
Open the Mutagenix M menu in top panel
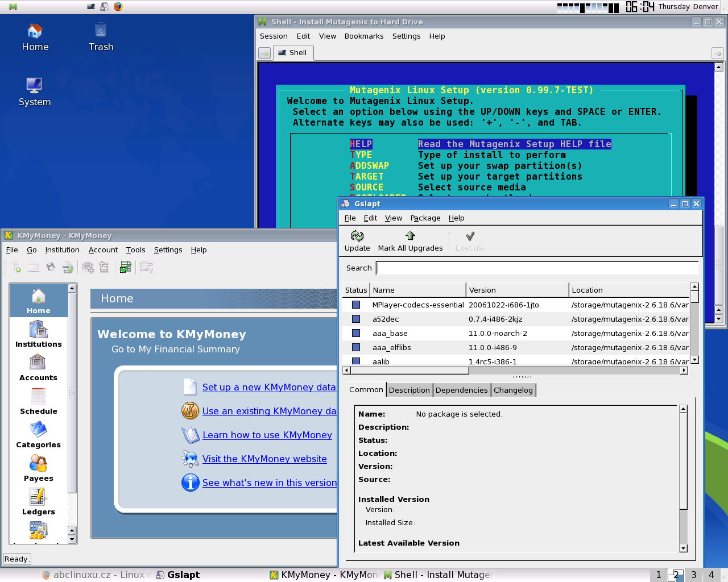pyautogui.click(x=13, y=7)
